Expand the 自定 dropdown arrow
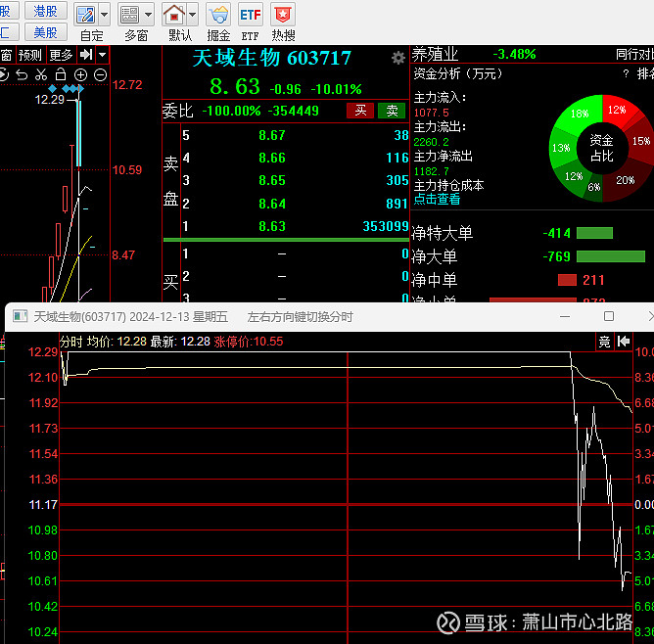The image size is (654, 644). (x=105, y=16)
